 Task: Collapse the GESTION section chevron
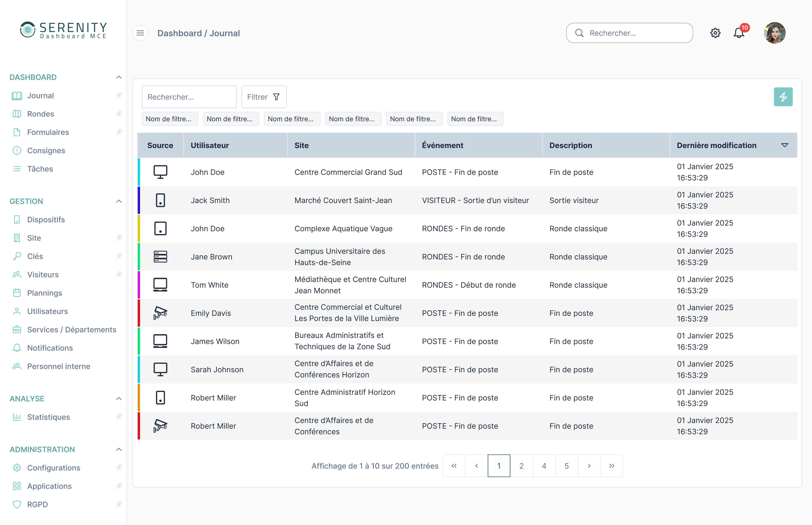pos(119,201)
